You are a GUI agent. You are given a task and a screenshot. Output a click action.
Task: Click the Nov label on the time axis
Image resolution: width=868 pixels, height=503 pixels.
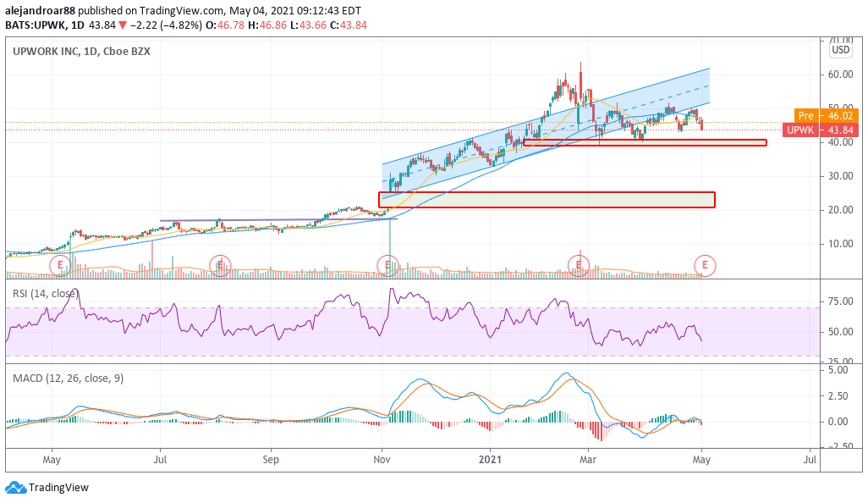pyautogui.click(x=382, y=460)
